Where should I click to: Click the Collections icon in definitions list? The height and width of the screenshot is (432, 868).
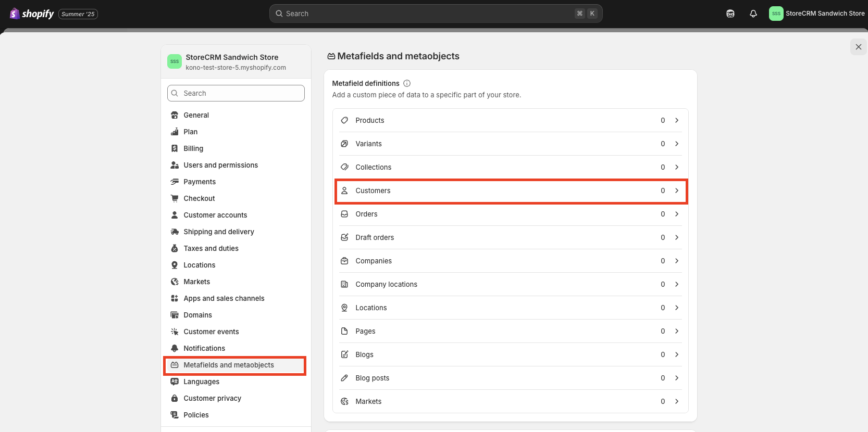point(344,167)
